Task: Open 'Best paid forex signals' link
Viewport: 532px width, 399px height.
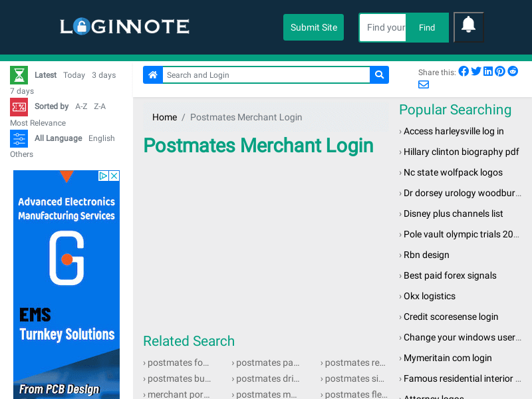Action: coord(450,275)
